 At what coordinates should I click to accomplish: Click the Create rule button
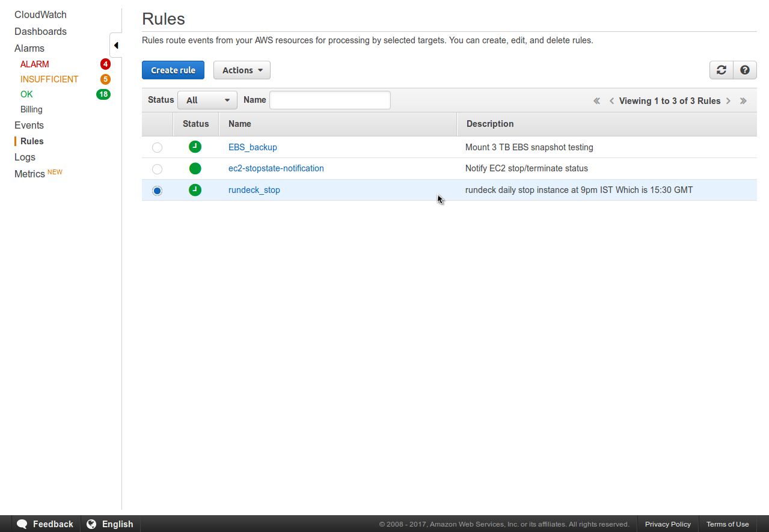pos(173,70)
